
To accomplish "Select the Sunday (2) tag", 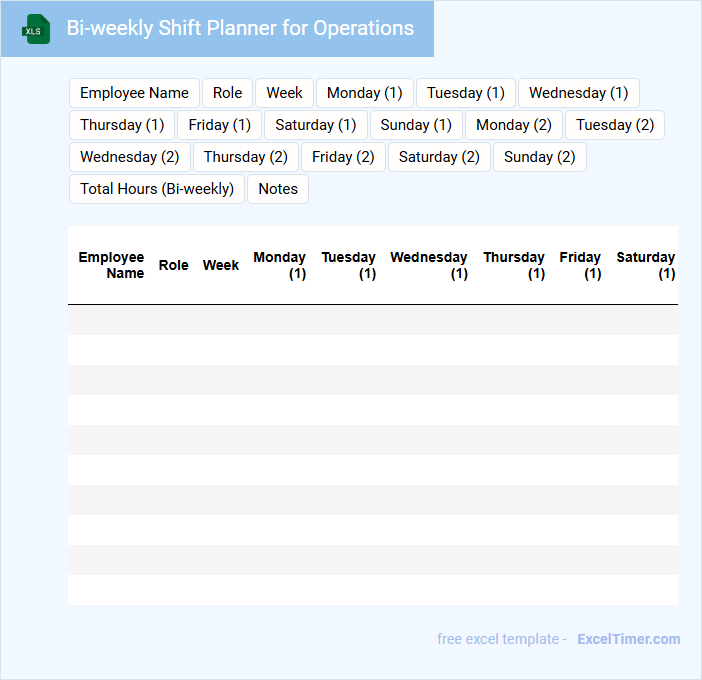I will coord(539,157).
